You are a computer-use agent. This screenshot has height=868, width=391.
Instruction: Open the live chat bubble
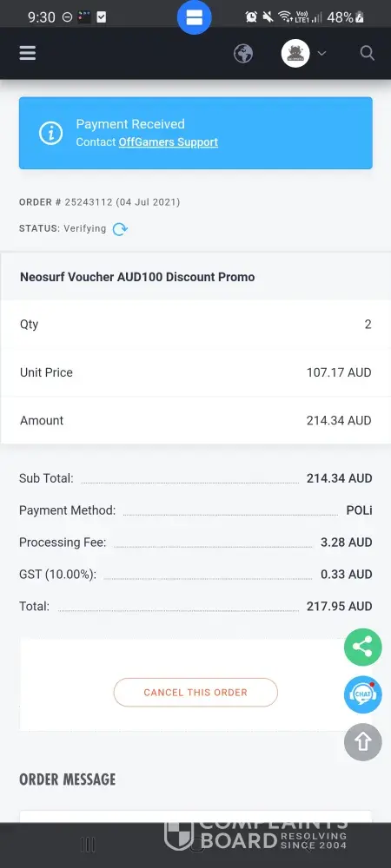362,694
